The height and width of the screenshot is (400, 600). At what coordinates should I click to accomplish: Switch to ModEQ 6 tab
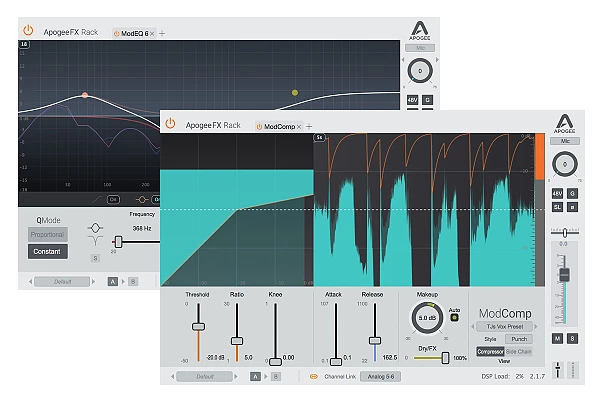click(x=134, y=34)
